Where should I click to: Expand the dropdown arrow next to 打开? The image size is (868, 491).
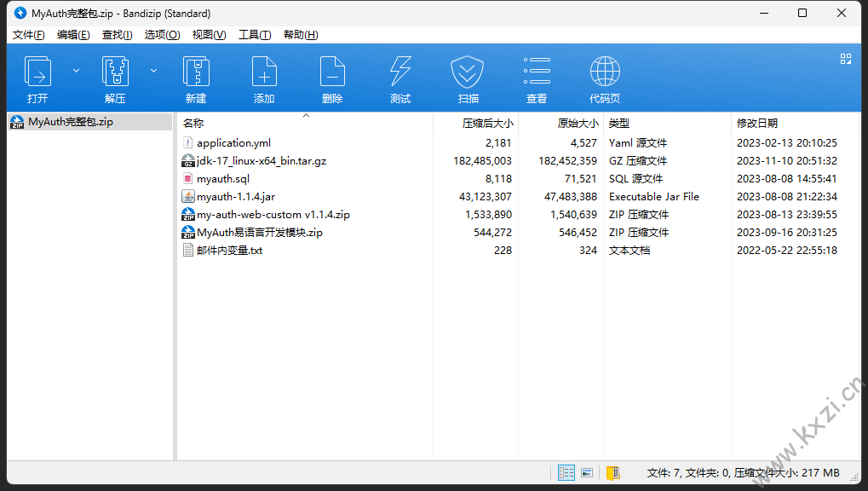[77, 71]
